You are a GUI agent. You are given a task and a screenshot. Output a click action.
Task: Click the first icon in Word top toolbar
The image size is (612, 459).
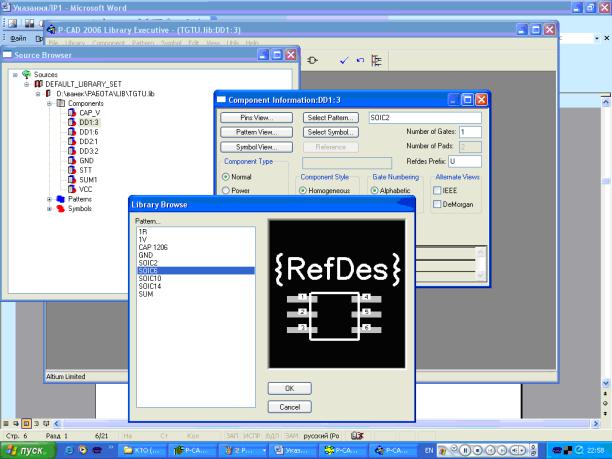click(12, 23)
